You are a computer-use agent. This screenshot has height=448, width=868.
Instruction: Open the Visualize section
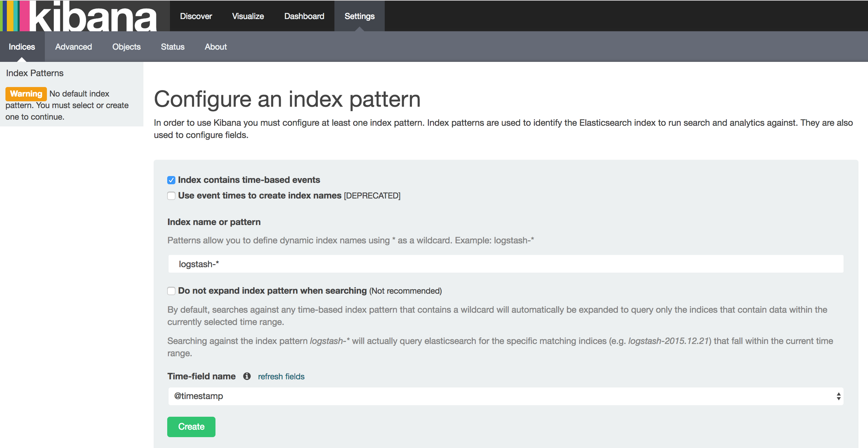point(247,15)
